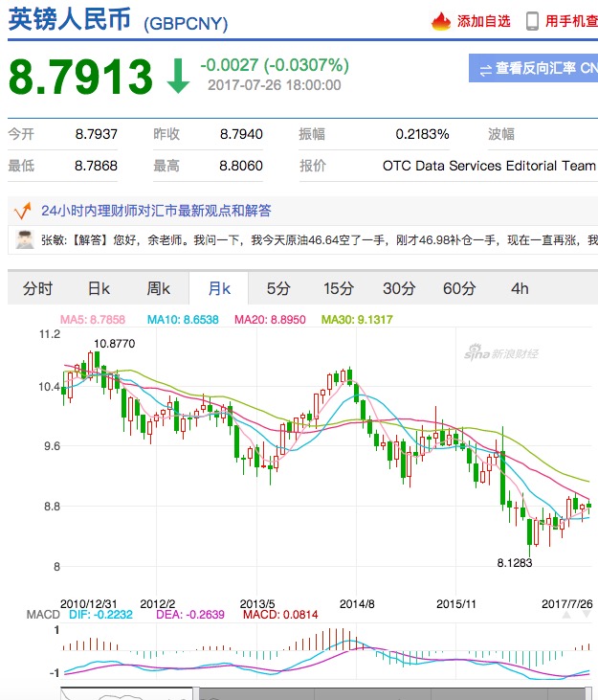Click the green down arrow price indicator

(x=177, y=77)
